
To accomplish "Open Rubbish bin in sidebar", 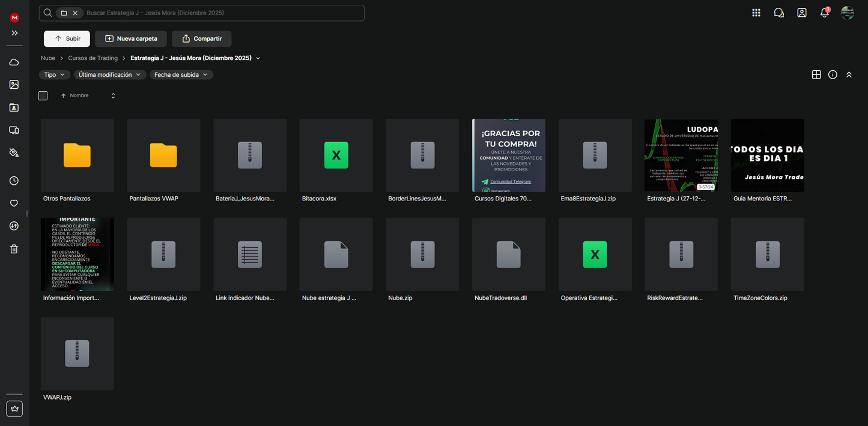I will (14, 249).
